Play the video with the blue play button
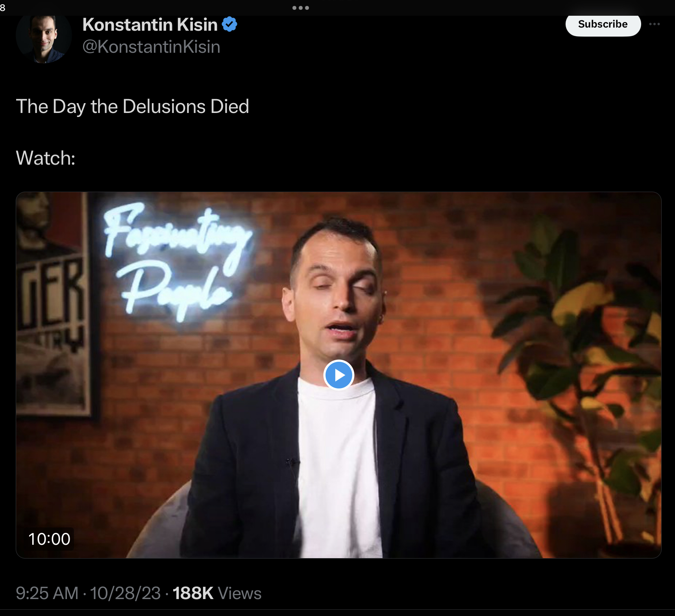 point(338,375)
